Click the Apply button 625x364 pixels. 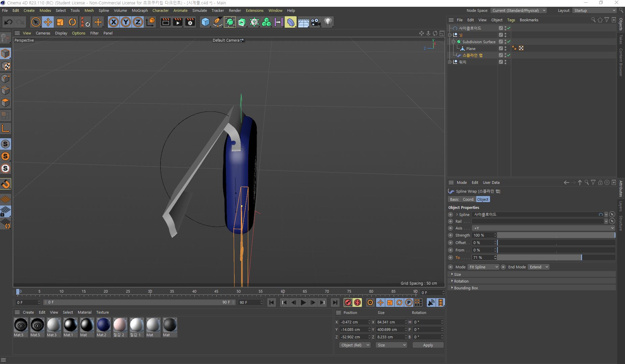click(x=428, y=345)
